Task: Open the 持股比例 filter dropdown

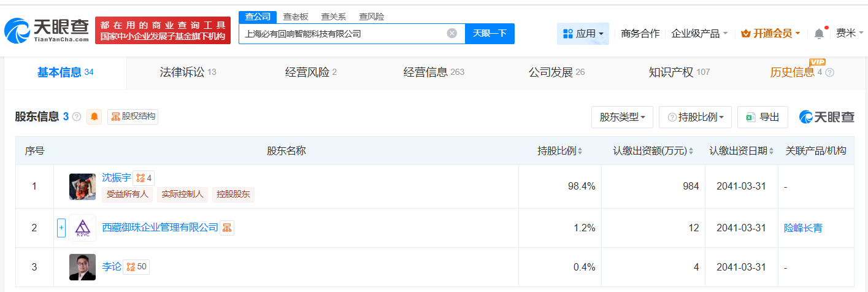Action: click(695, 117)
